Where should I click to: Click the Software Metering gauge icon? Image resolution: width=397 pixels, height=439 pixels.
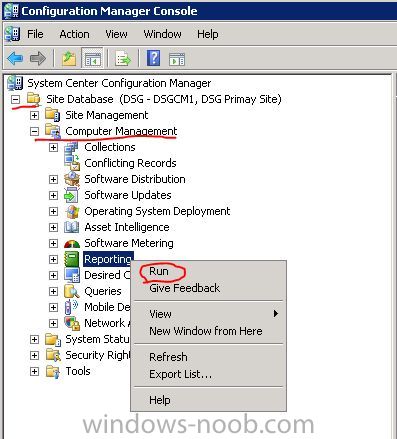click(72, 244)
